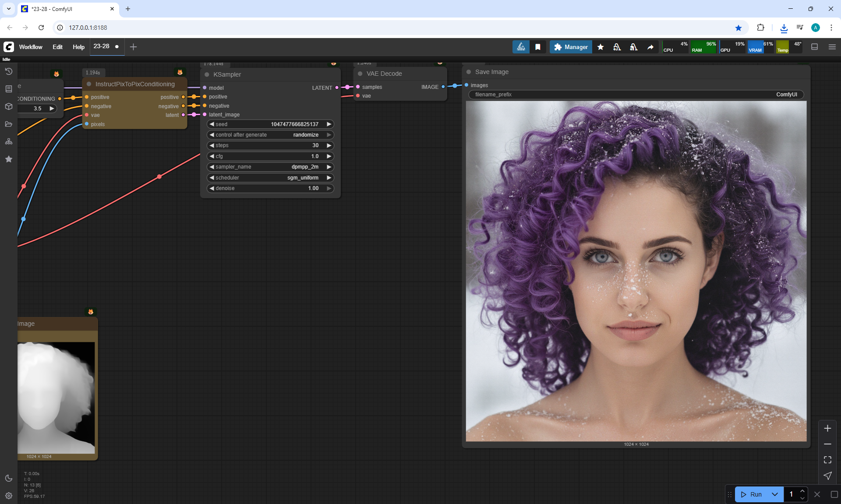Open the workflows folder icon in sidebar

pyautogui.click(x=8, y=124)
